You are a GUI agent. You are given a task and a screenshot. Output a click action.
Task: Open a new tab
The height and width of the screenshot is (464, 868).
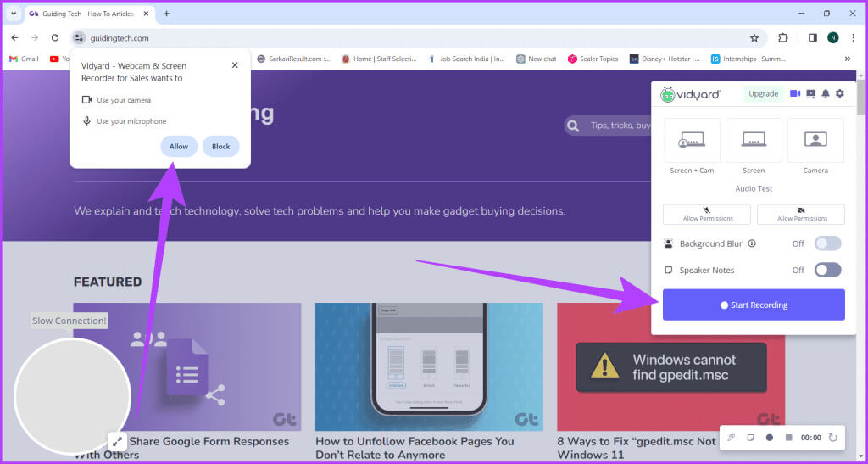tap(166, 14)
